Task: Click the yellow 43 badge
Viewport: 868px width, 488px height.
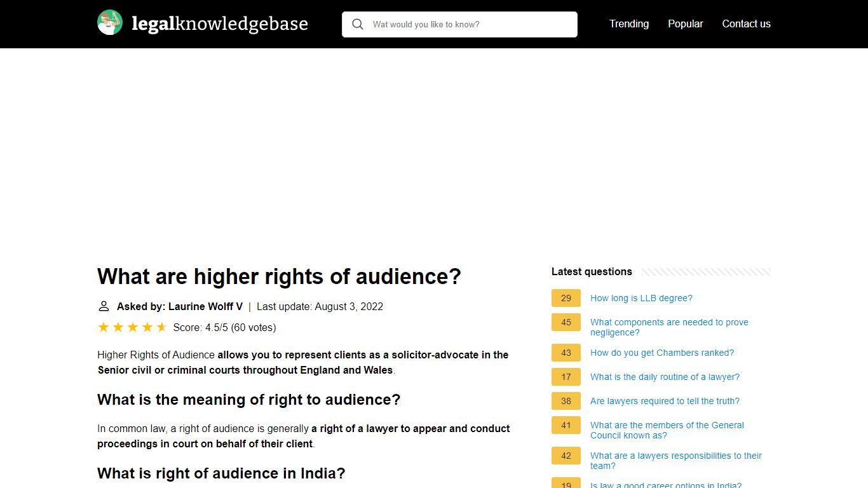Action: [x=566, y=353]
